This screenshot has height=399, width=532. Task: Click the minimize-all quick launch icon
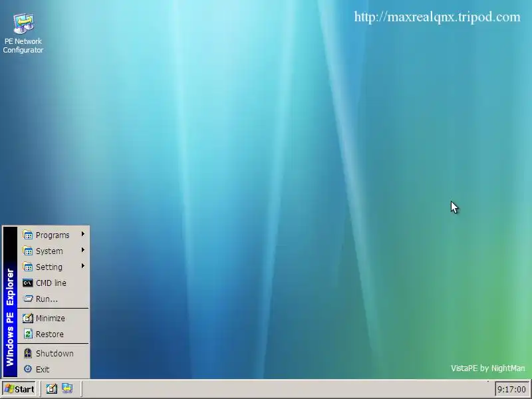click(x=52, y=388)
